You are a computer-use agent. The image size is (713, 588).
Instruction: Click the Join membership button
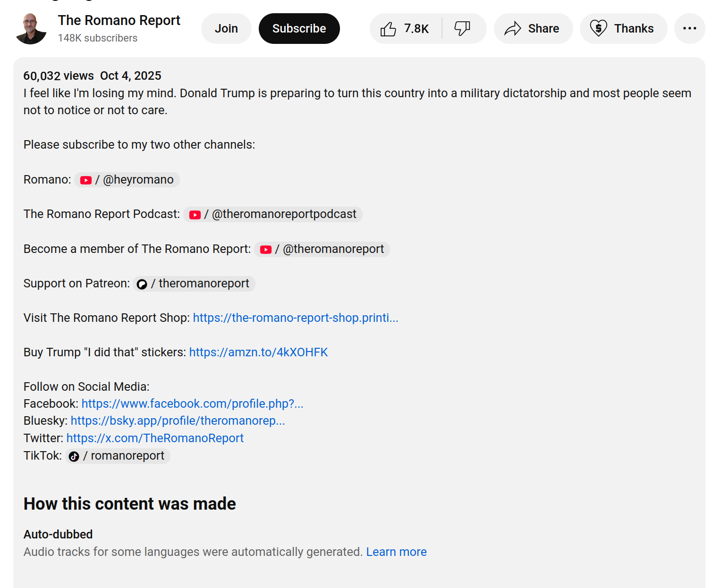pyautogui.click(x=226, y=29)
